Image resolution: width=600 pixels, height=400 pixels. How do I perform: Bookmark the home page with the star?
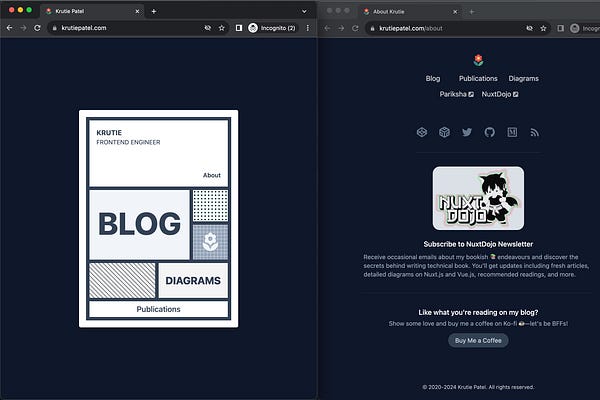(x=222, y=28)
